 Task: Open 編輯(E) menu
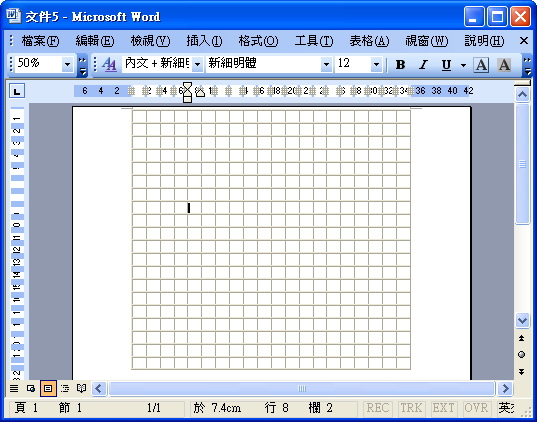(95, 41)
